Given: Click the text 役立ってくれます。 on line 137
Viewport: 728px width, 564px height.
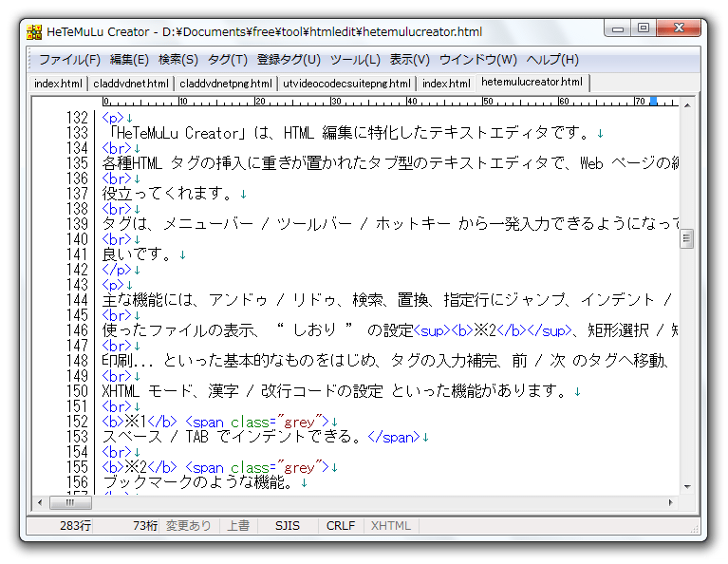Looking at the screenshot, I should click(x=167, y=194).
